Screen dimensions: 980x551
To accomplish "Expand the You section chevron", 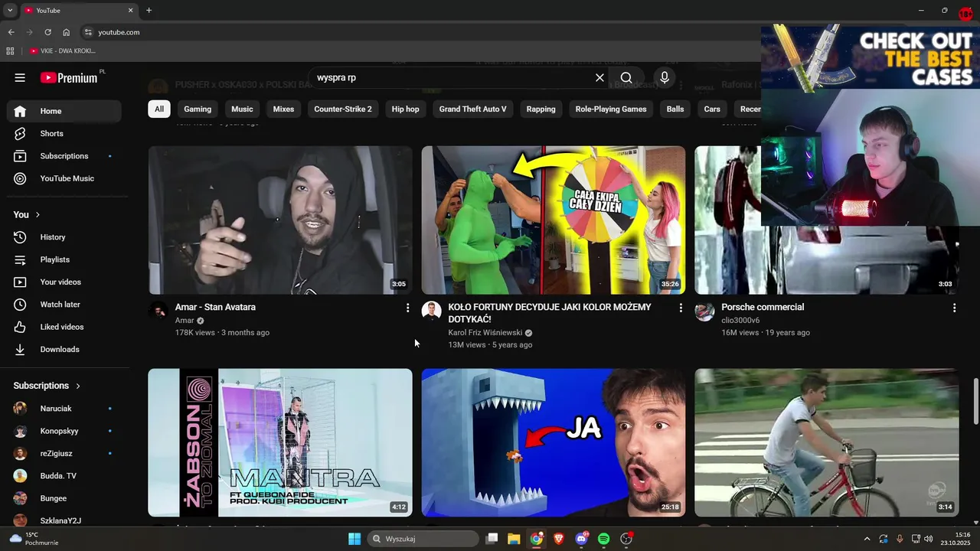I will pos(38,214).
